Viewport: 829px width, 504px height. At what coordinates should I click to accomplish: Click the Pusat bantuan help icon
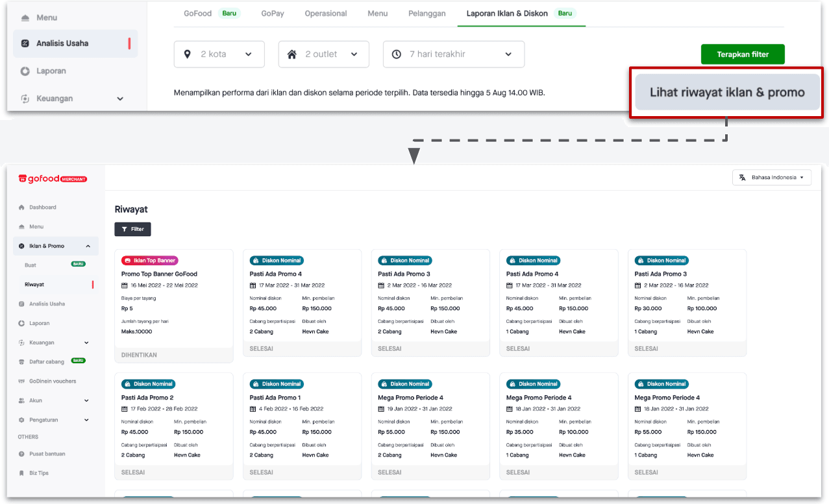(21, 454)
